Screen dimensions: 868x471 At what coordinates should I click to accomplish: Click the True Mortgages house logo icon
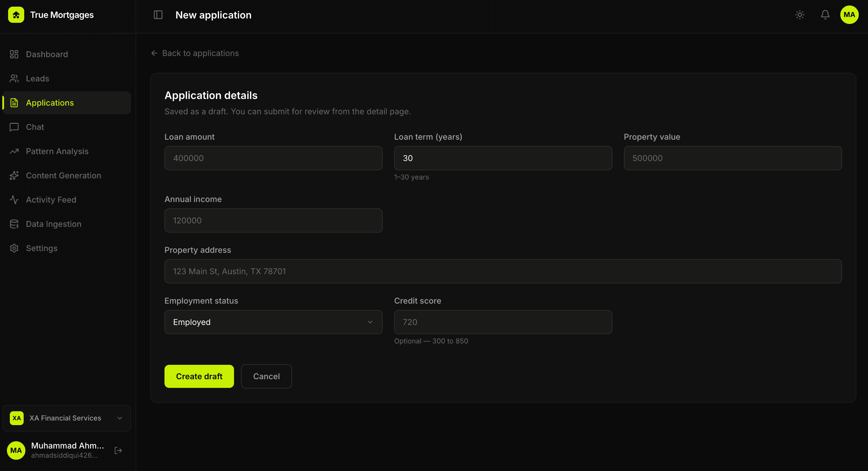pos(16,15)
